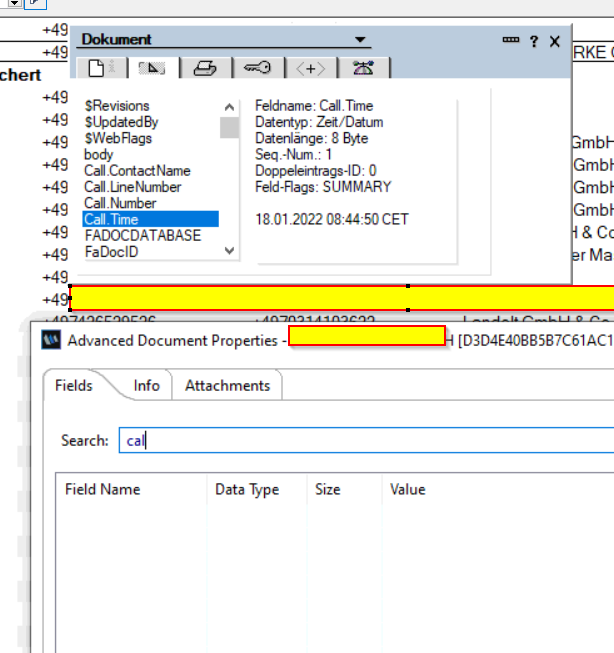
Task: Sort by Field Name column header
Action: click(103, 490)
